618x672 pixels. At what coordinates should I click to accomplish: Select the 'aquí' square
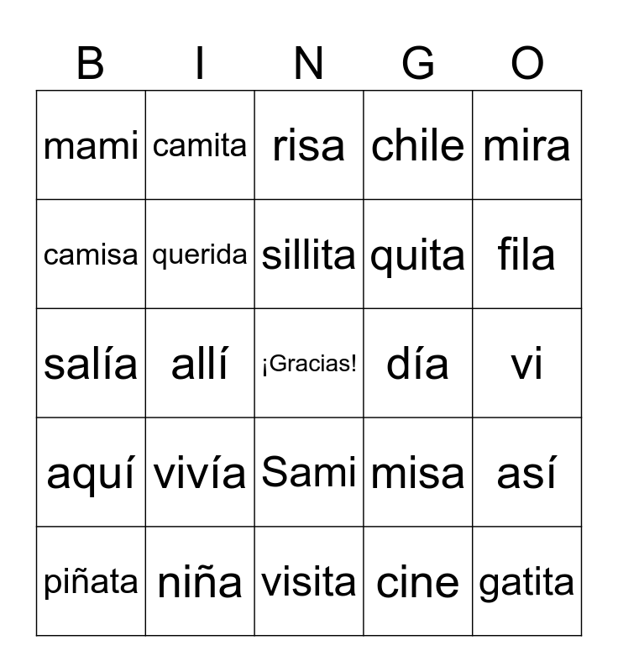pyautogui.click(x=91, y=473)
